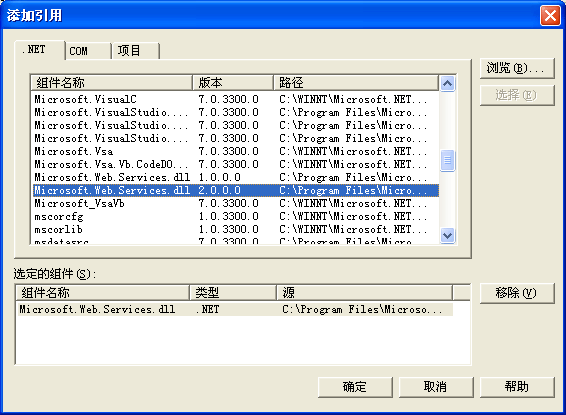Viewport: 566px width, 415px height.
Task: Open help with 帮助 button
Action: 517,387
